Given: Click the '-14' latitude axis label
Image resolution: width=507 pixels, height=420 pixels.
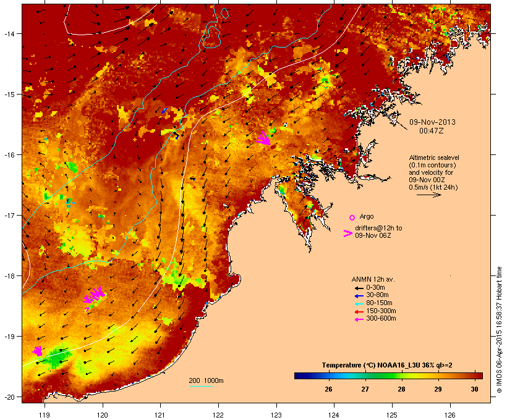Looking at the screenshot, I should (x=9, y=33).
